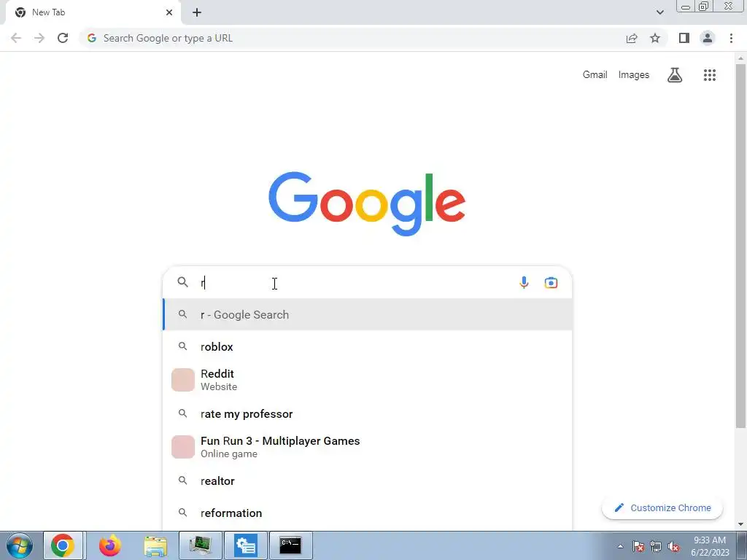Viewport: 747px width, 560px height.
Task: Open the Action Center flag icon
Action: tap(638, 546)
